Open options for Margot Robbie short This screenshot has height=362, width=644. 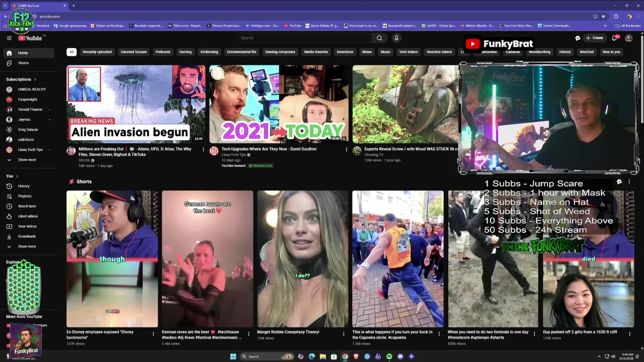click(x=344, y=333)
